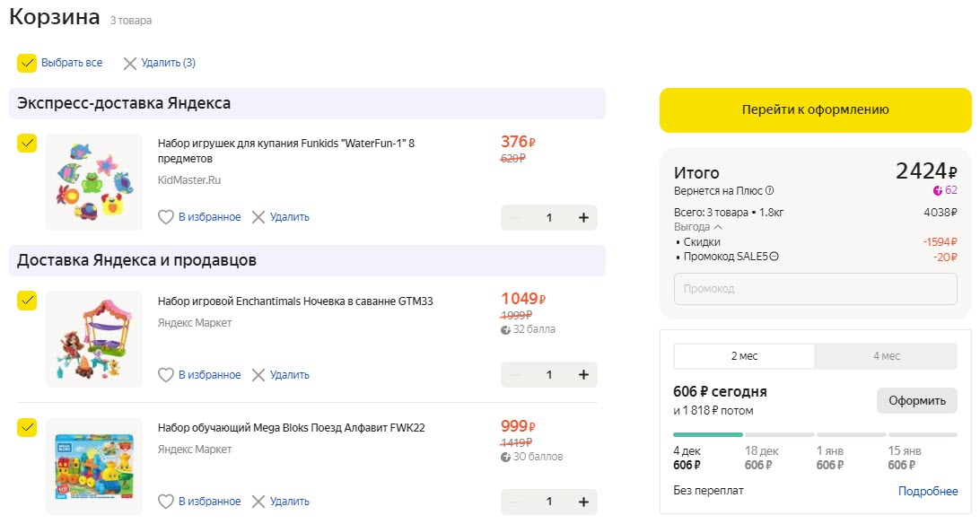Remove promo code SALE5 with minus icon
This screenshot has width=980, height=524.
coord(774,257)
